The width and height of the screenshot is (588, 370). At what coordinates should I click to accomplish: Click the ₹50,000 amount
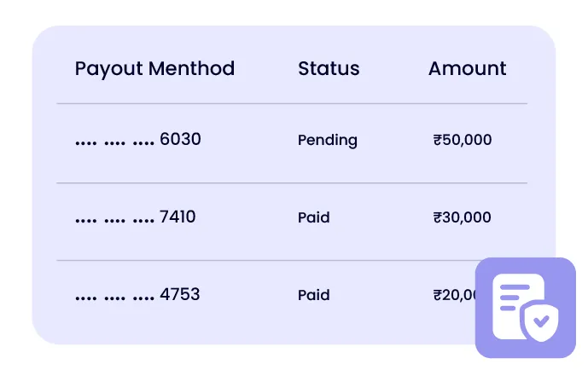(463, 140)
